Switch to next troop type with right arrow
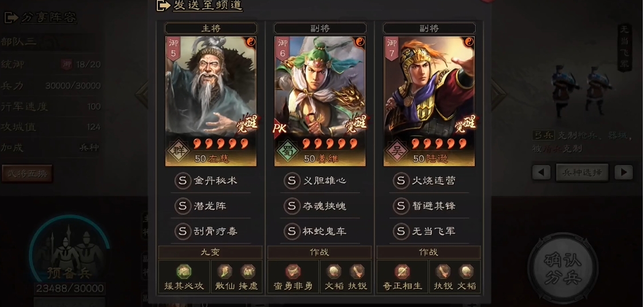 (x=623, y=172)
